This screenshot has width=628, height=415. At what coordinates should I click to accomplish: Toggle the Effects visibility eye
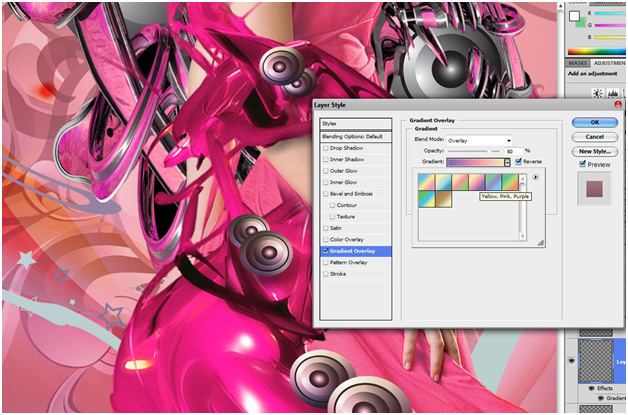tap(591, 388)
